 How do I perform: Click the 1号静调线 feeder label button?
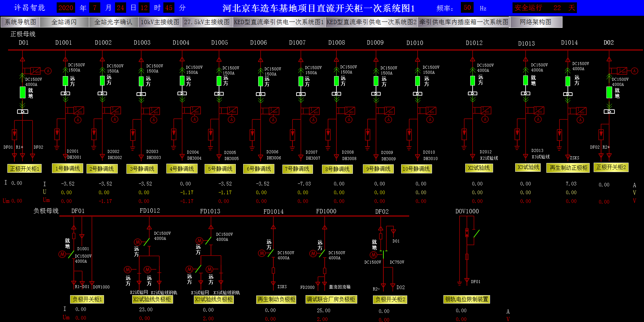click(68, 168)
